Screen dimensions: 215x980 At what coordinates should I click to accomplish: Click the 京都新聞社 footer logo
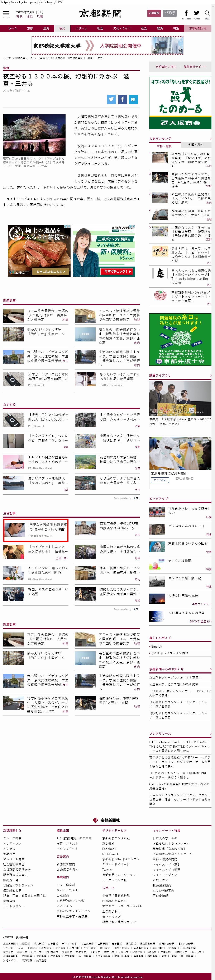[107, 820]
